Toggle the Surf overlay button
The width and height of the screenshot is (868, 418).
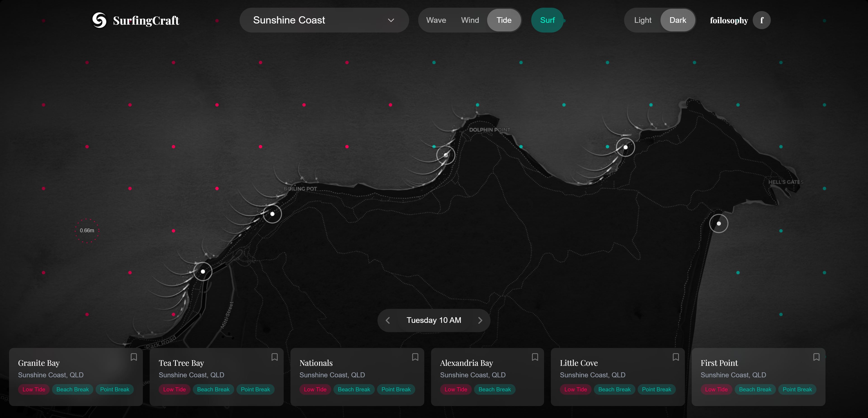click(547, 20)
